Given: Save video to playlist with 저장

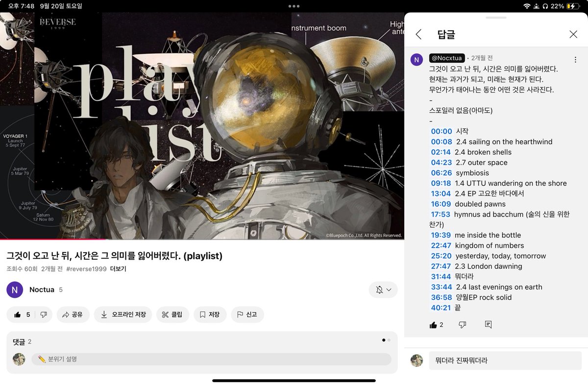Looking at the screenshot, I should (x=210, y=314).
